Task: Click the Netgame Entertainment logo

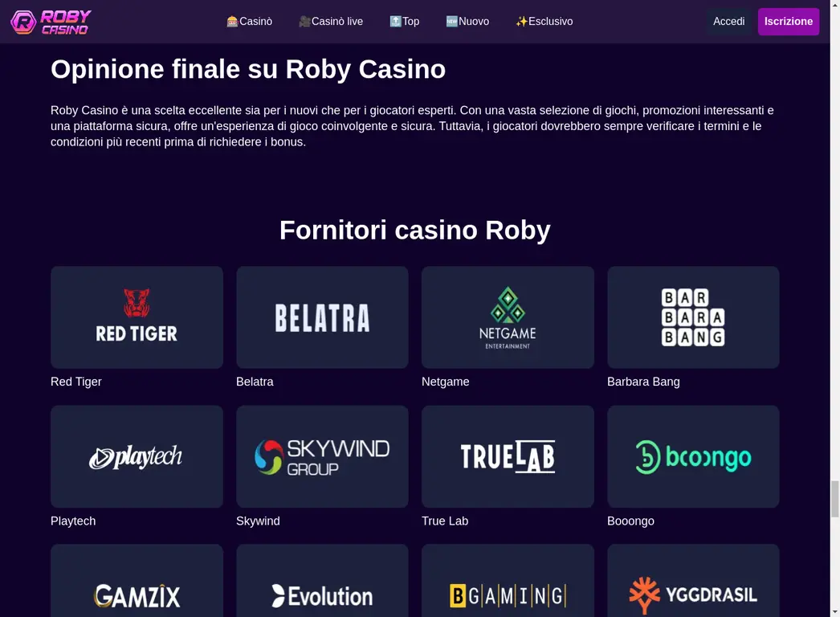Action: tap(508, 317)
